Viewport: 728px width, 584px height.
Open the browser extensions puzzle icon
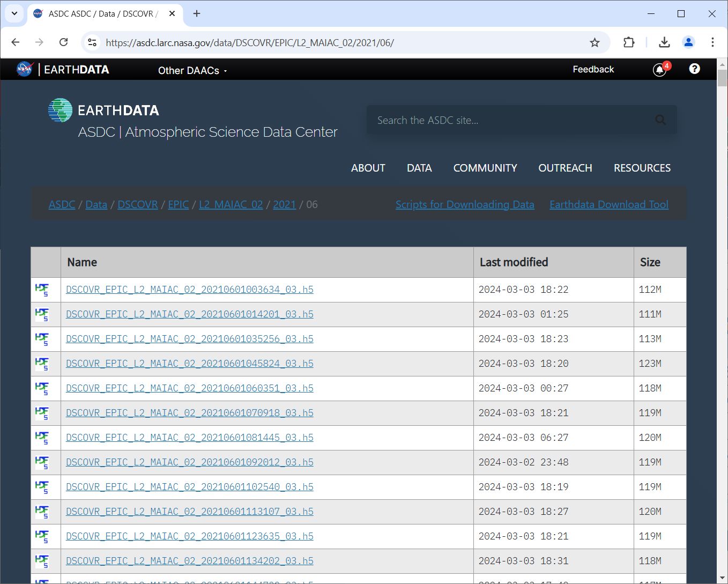point(629,42)
